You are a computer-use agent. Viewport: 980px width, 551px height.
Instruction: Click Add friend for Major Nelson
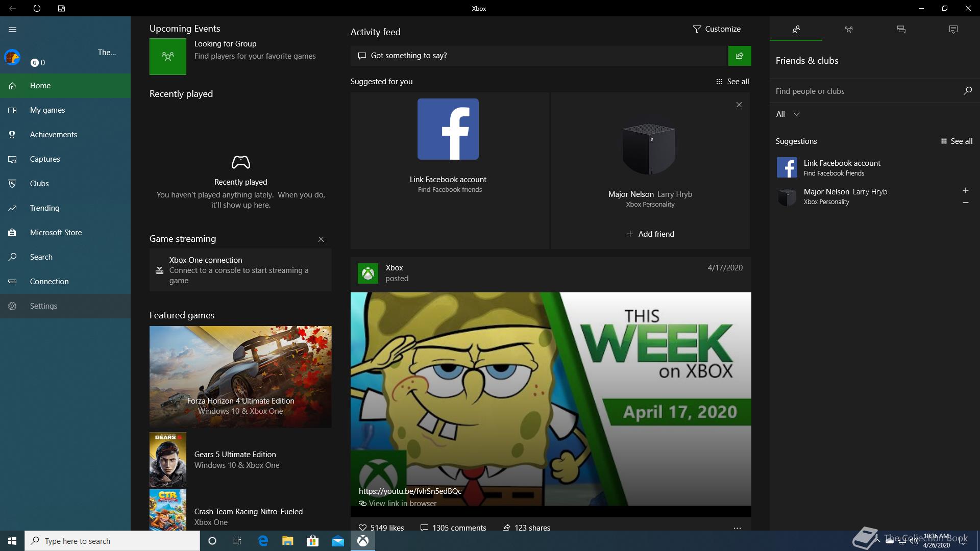coord(650,234)
